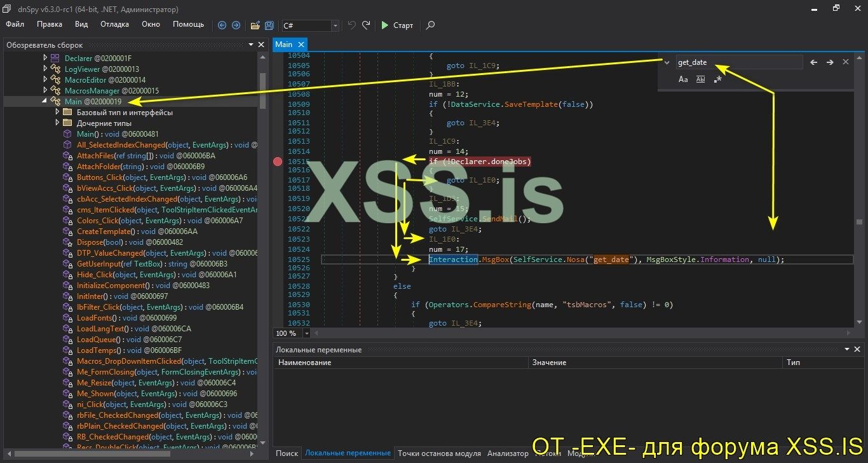
Task: Switch to Точки останова модуля tab
Action: [x=439, y=453]
